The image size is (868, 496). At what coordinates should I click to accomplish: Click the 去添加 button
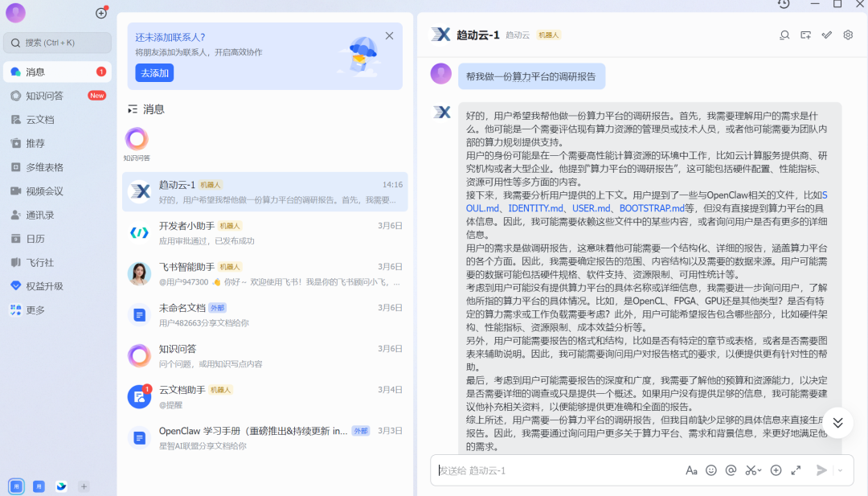[154, 73]
